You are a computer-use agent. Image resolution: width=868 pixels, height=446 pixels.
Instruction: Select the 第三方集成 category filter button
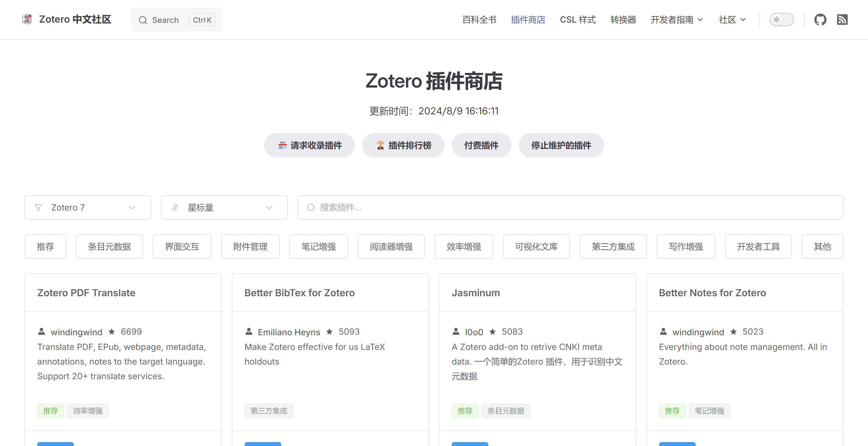point(613,246)
